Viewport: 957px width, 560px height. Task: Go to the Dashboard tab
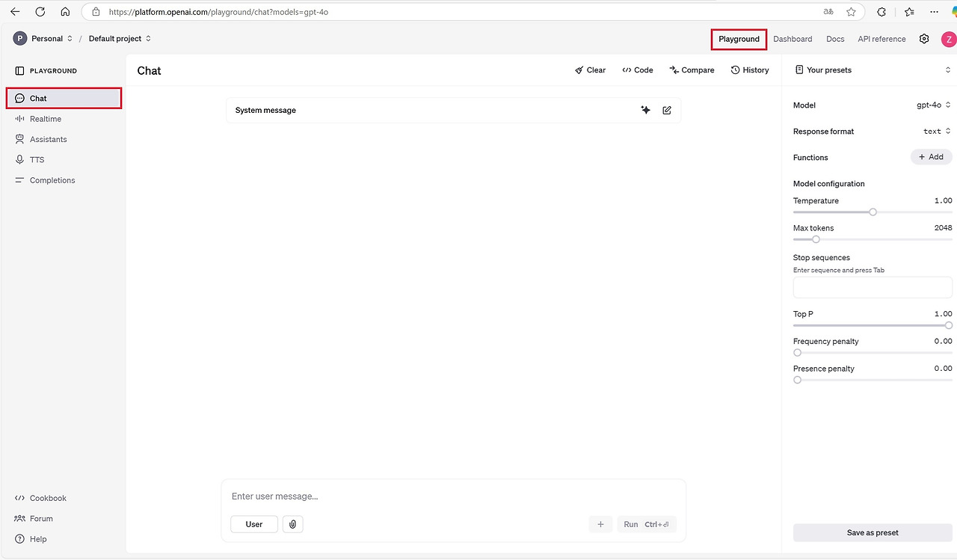pos(793,39)
